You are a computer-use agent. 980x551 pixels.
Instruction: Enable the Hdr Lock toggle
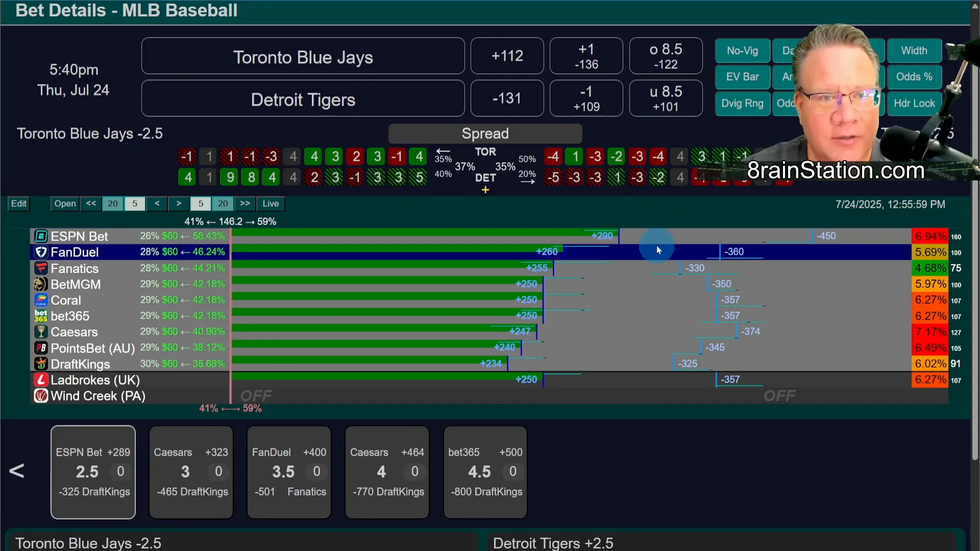tap(914, 104)
